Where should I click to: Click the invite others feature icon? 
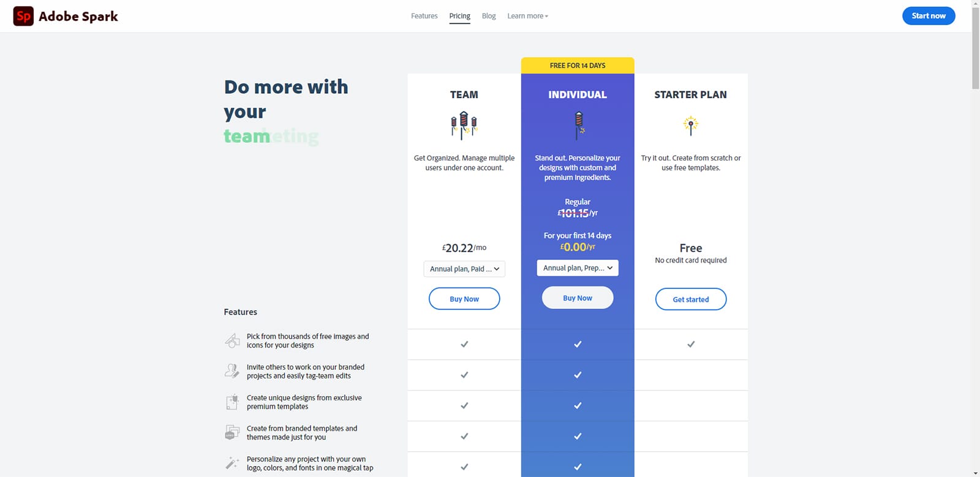[232, 371]
